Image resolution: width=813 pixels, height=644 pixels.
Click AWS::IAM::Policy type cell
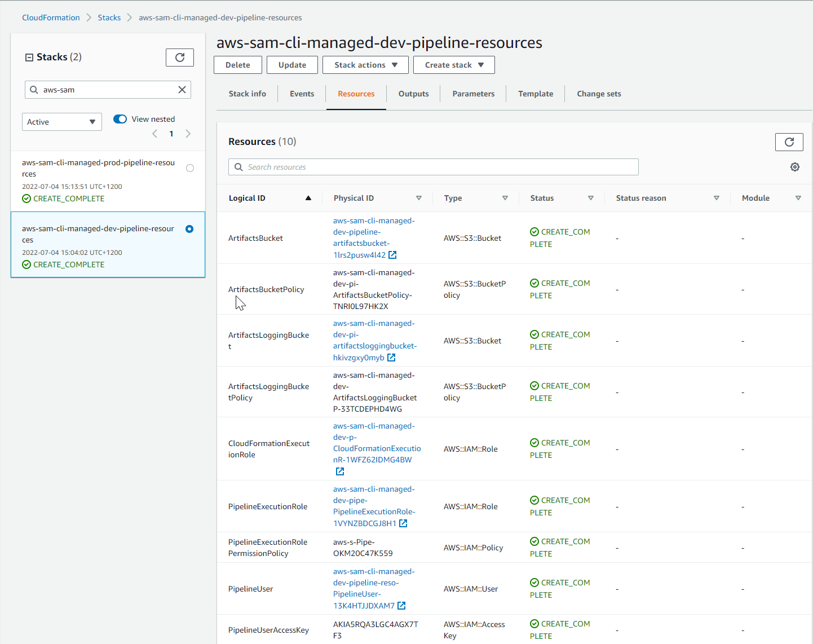[473, 548]
